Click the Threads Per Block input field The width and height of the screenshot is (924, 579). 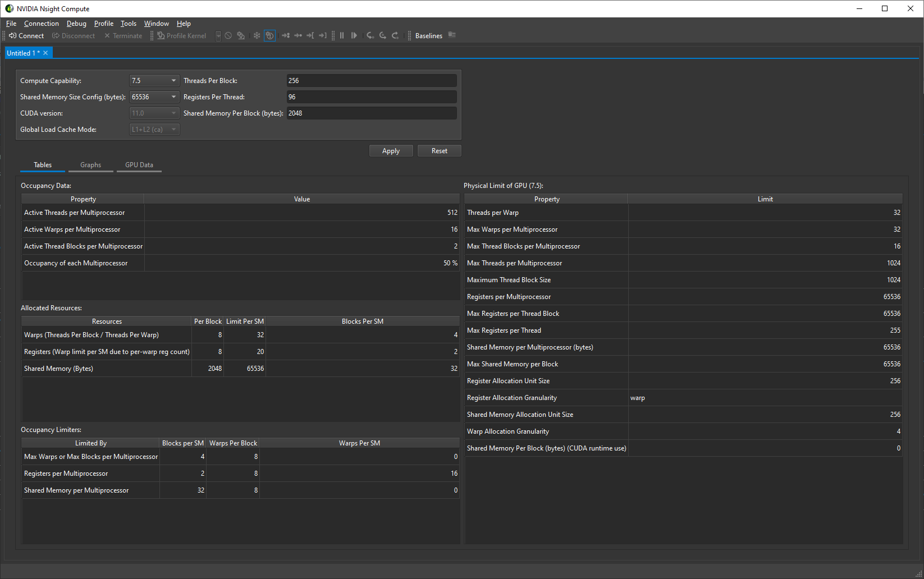[372, 81]
